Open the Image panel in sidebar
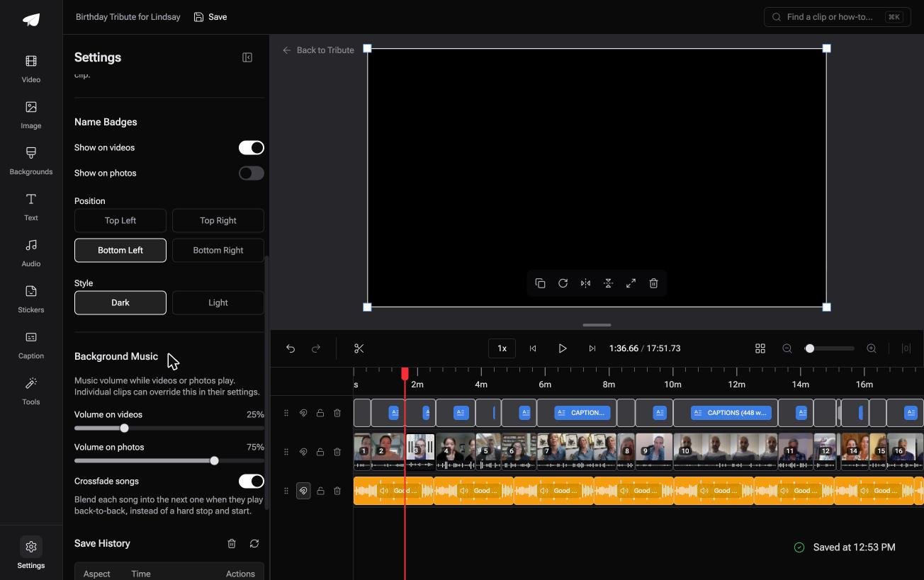924x580 pixels. pyautogui.click(x=31, y=115)
